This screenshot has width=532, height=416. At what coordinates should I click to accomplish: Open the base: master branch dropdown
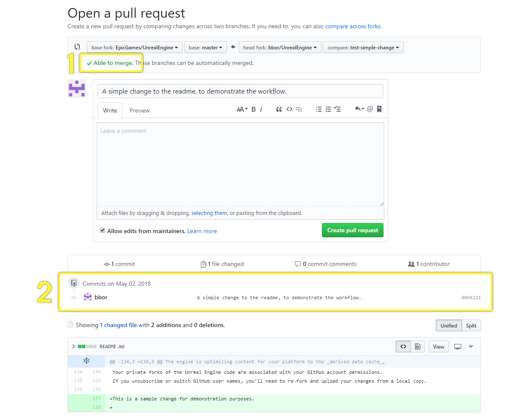point(205,47)
